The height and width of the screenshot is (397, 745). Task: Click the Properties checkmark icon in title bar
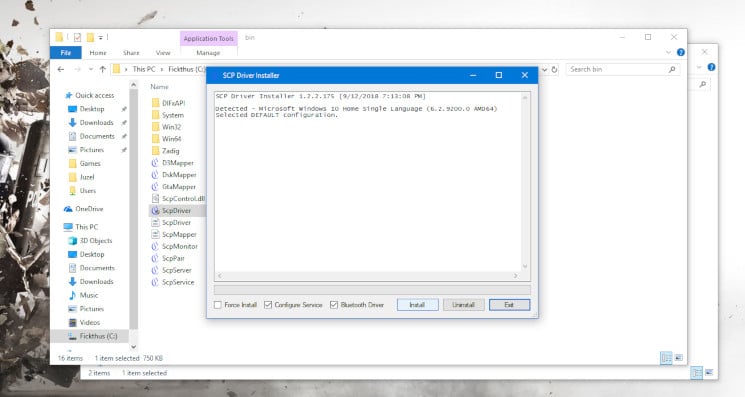click(77, 37)
